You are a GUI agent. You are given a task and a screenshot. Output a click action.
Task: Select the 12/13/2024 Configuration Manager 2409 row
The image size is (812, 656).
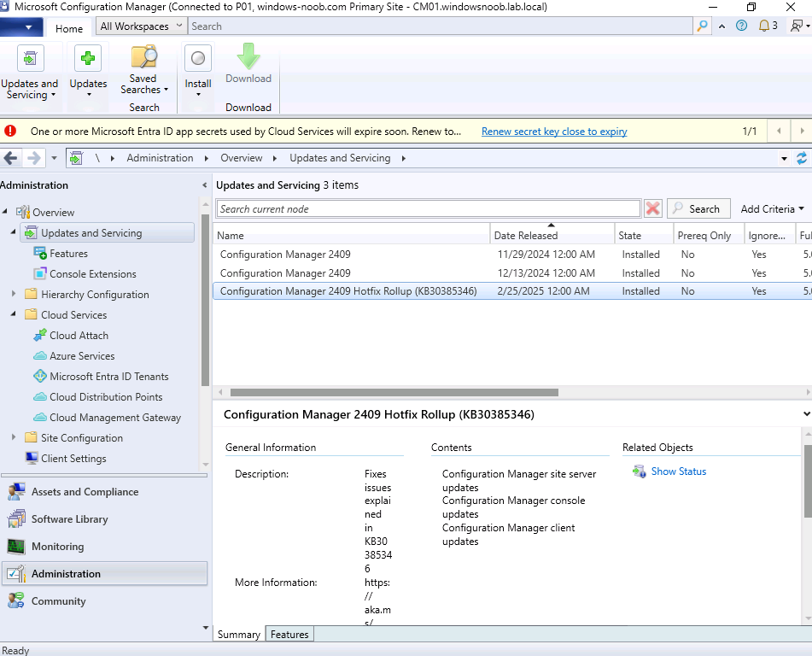click(x=512, y=273)
